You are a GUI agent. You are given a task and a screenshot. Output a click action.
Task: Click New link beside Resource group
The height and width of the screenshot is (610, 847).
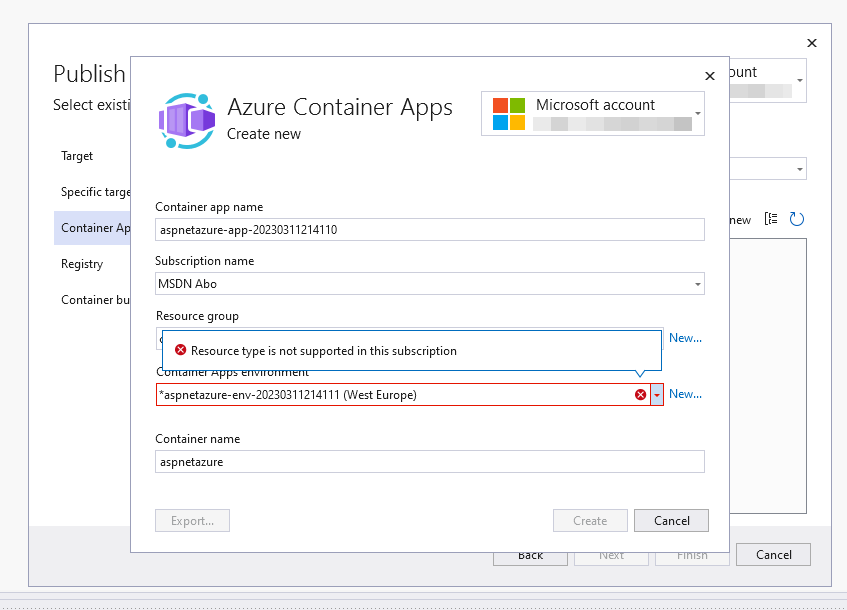tap(685, 338)
